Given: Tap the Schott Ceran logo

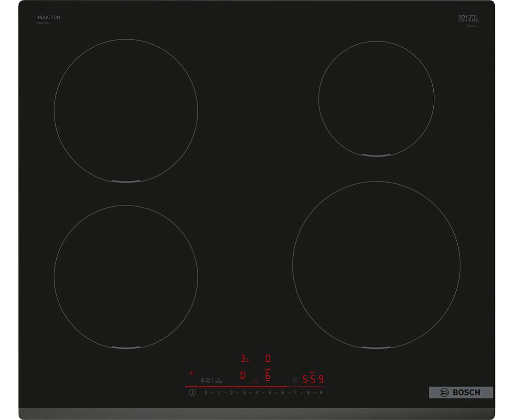Looking at the screenshot, I should click(x=468, y=19).
